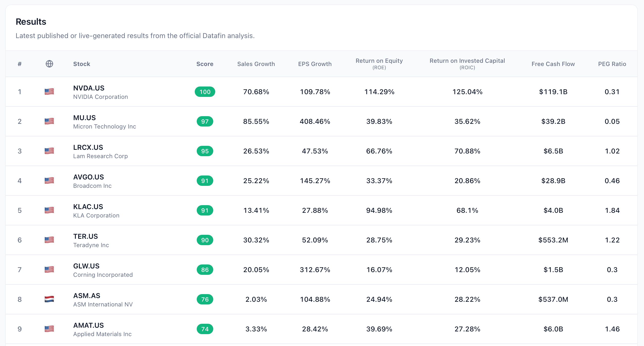The height and width of the screenshot is (346, 644).
Task: Sort by the Score column header
Action: point(205,64)
